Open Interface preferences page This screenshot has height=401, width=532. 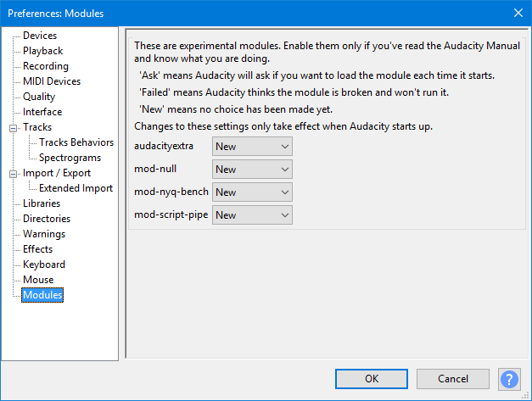42,112
